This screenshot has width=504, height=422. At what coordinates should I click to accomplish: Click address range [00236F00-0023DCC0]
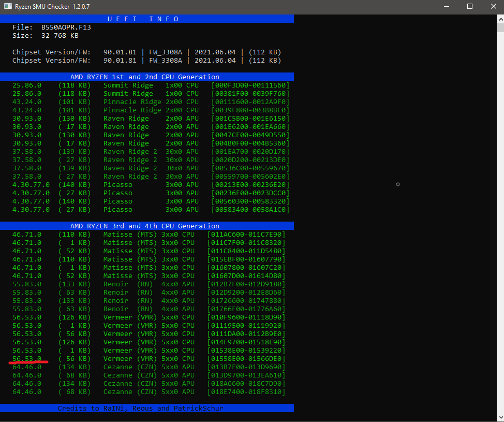point(250,193)
